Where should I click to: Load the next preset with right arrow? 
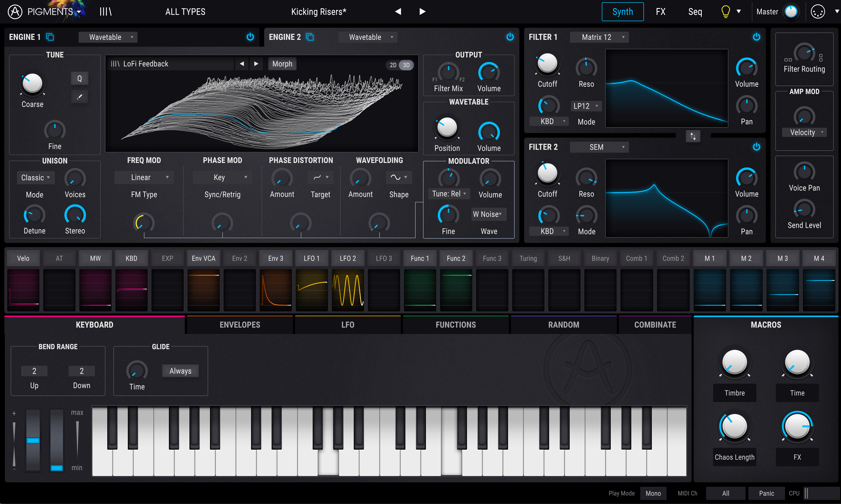[422, 12]
